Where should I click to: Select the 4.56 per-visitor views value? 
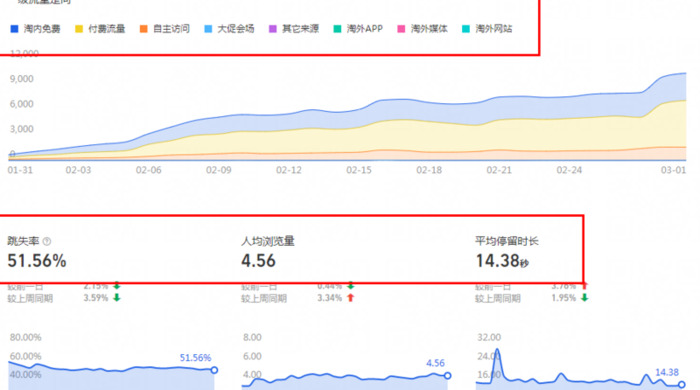258,261
